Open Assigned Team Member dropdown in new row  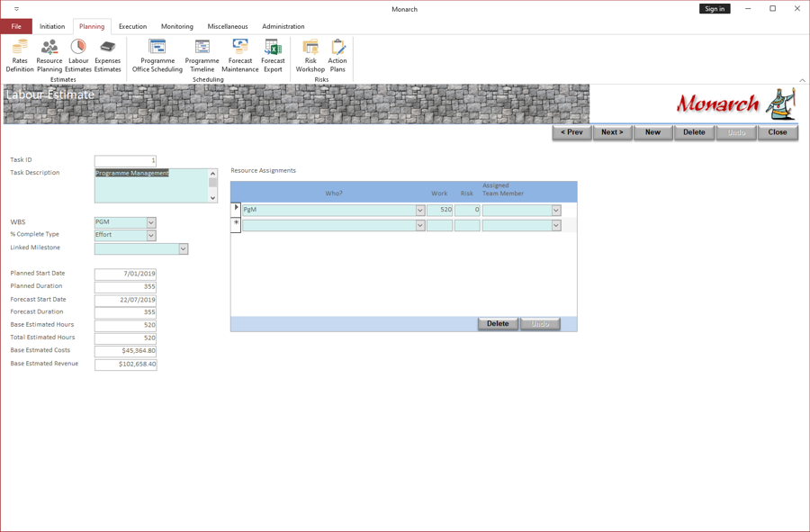tap(556, 226)
